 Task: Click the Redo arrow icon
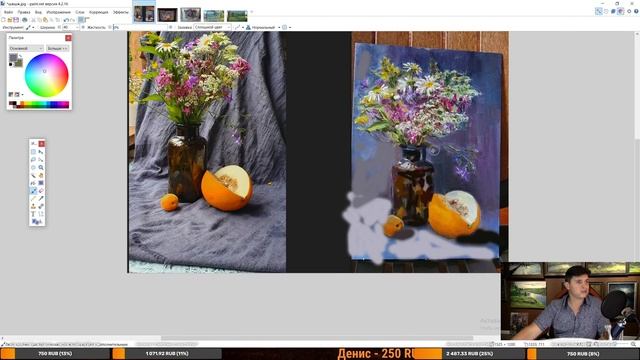click(73, 20)
